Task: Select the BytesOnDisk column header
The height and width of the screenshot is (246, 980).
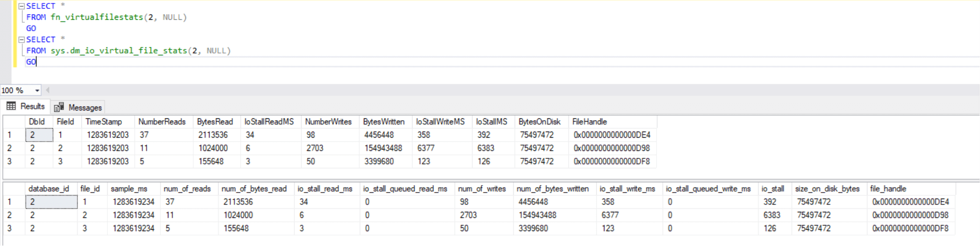Action: click(539, 122)
